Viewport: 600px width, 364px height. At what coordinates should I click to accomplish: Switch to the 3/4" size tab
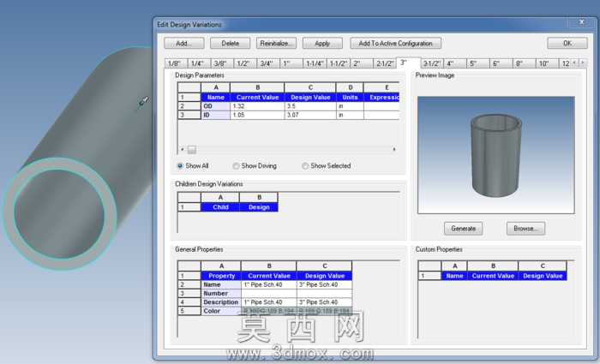click(x=268, y=63)
